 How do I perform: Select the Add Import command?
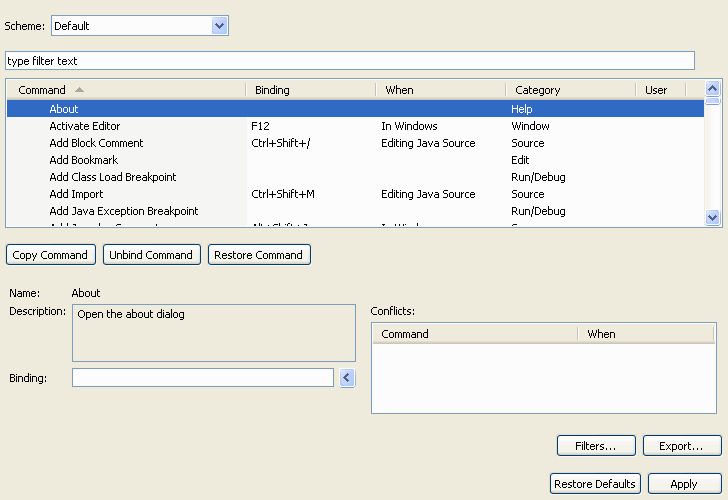[76, 194]
